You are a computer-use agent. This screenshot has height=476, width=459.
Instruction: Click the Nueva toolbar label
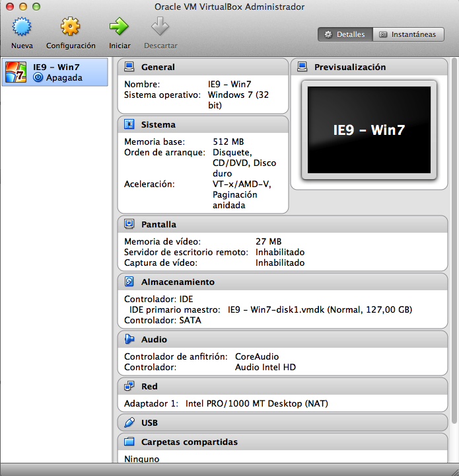tap(22, 46)
